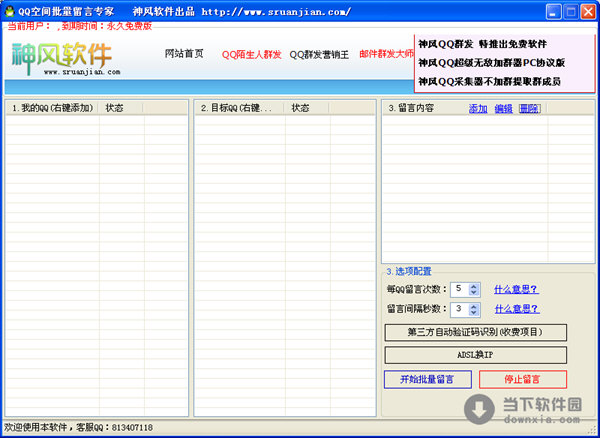This screenshot has width=600, height=438.
Task: Click the 留言间隔秒数 value field
Action: [460, 309]
